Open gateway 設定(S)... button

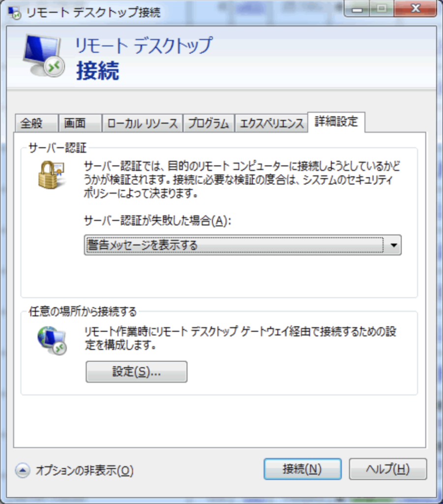(136, 372)
